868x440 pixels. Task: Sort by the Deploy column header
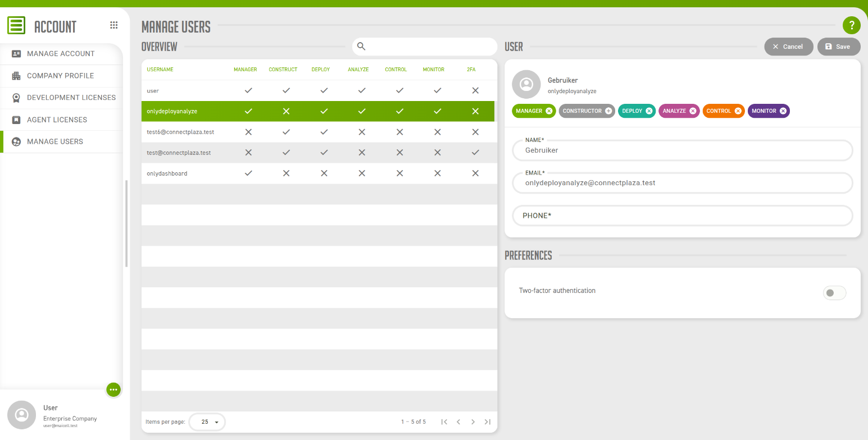[x=321, y=70]
